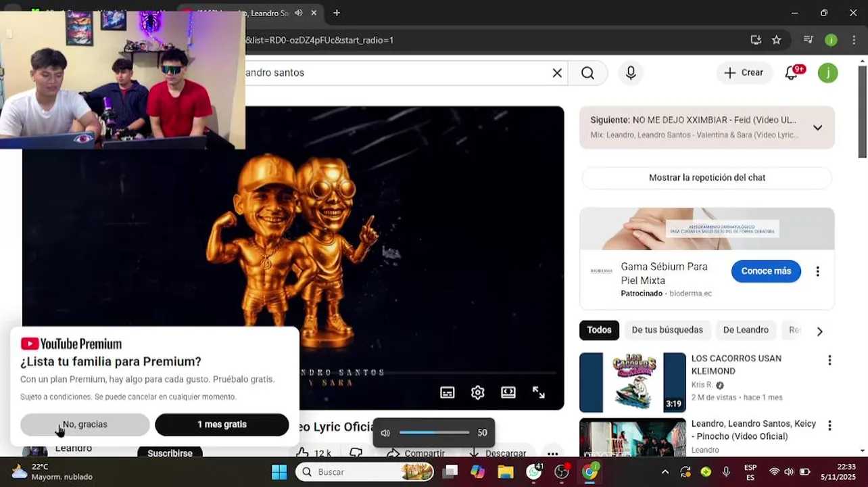This screenshot has width=868, height=487.
Task: Select the De Leandro filter chip
Action: [x=746, y=330]
